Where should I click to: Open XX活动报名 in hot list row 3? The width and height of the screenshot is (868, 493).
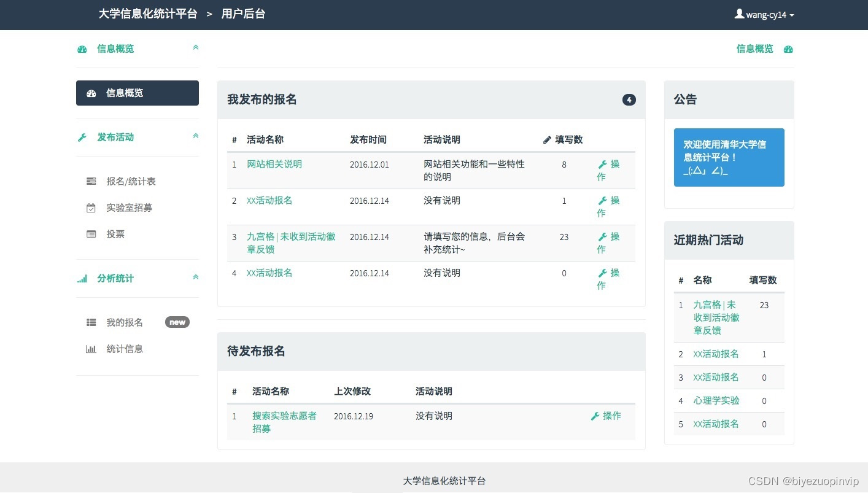pyautogui.click(x=716, y=378)
